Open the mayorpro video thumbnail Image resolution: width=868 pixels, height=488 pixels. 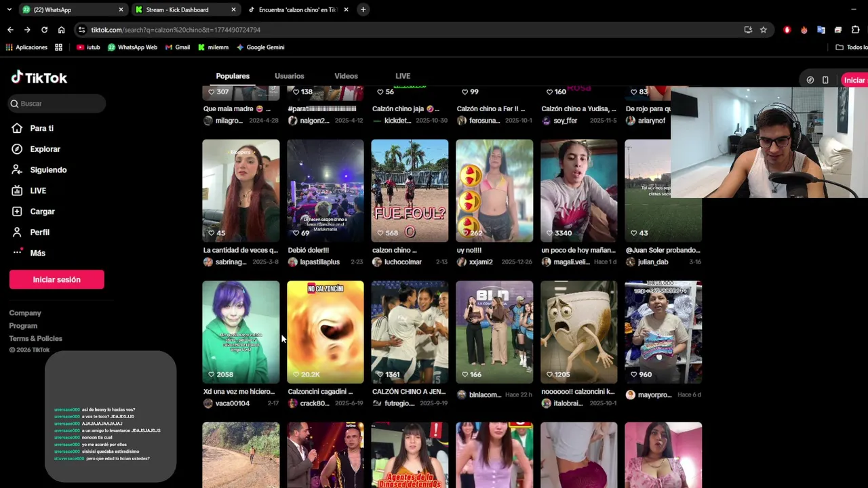663,332
